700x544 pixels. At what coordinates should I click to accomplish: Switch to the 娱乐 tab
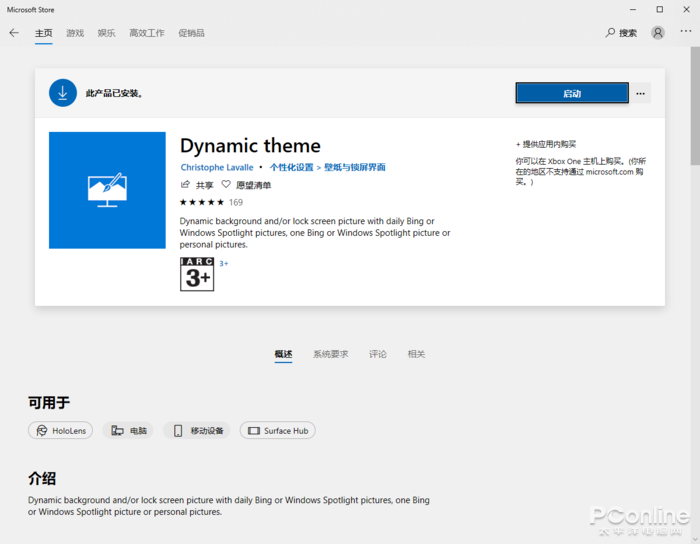tap(106, 33)
